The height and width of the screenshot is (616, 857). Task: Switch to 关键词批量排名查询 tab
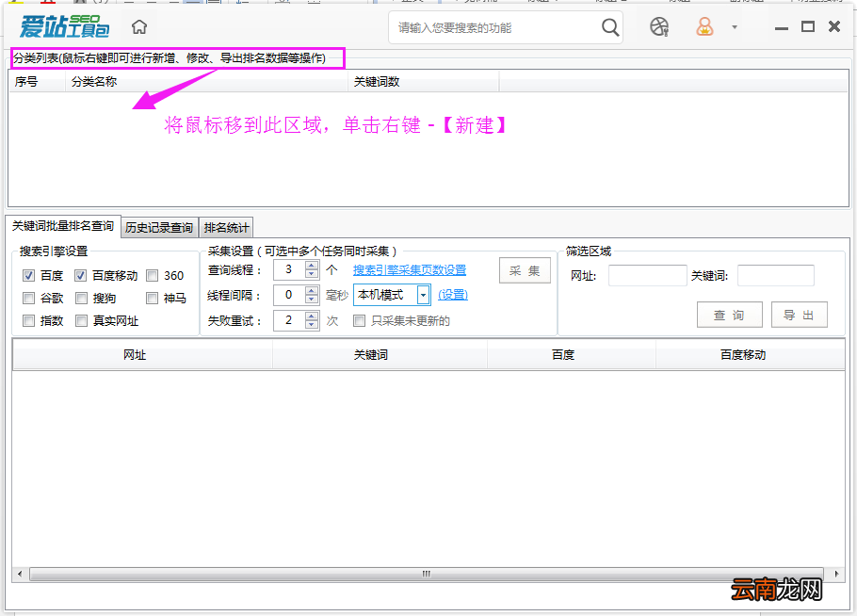[63, 226]
